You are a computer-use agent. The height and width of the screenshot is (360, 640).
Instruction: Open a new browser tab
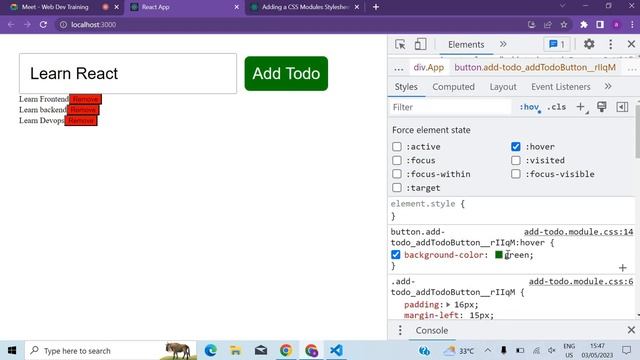tap(376, 7)
